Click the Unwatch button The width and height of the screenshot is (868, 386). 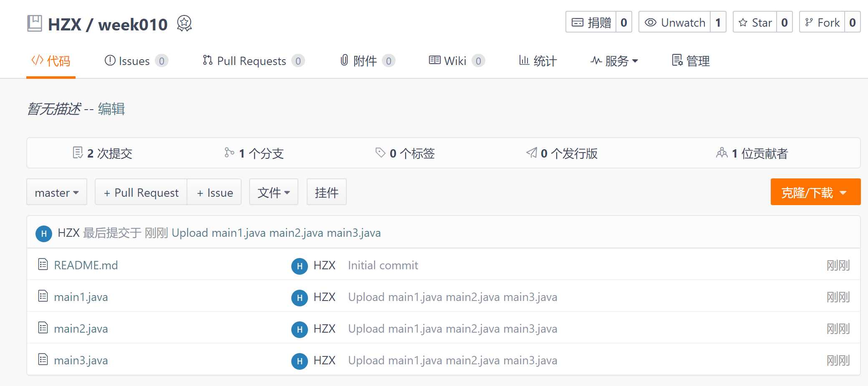pos(675,22)
